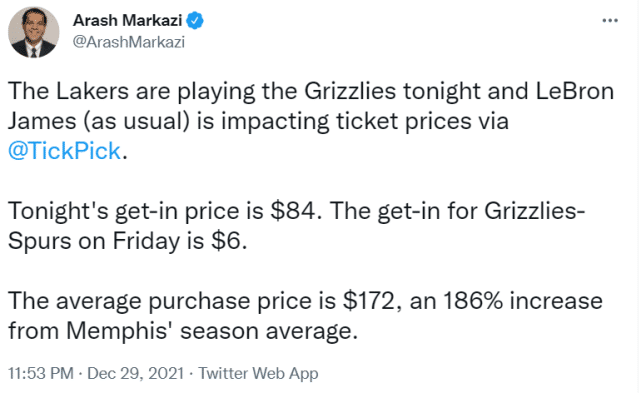Click the word Friday in the tweet
The width and height of the screenshot is (641, 393).
146,241
